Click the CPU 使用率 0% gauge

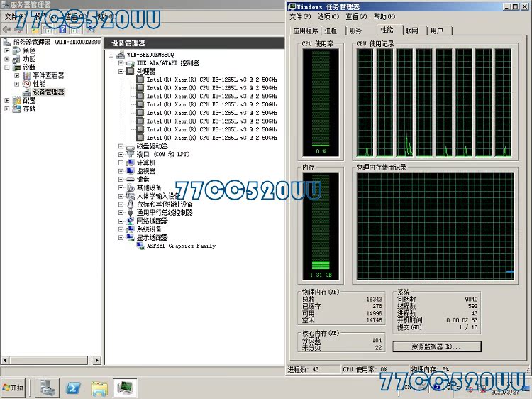[321, 102]
